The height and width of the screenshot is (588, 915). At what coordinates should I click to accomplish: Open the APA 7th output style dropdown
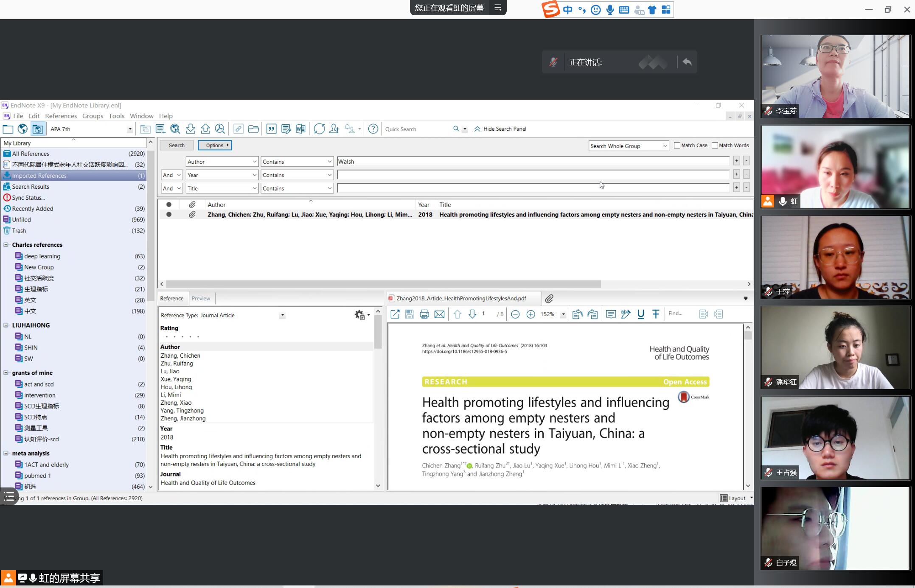click(129, 129)
